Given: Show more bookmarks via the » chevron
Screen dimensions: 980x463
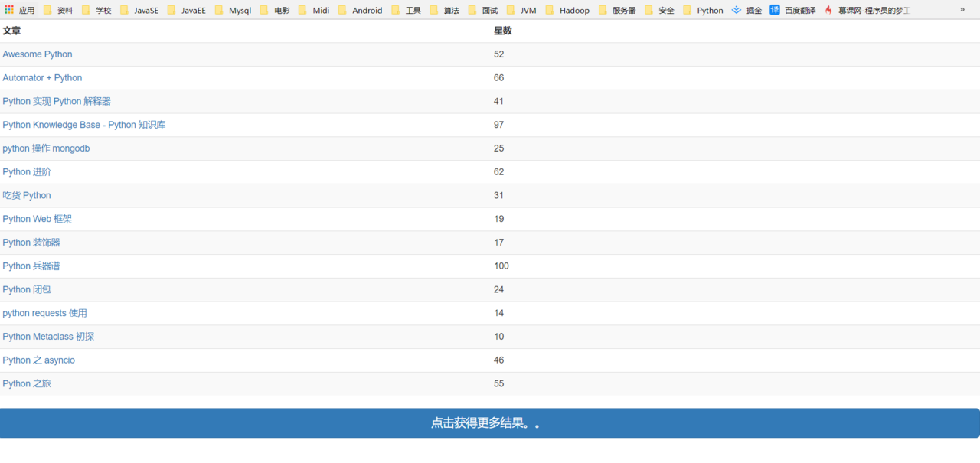Looking at the screenshot, I should (962, 10).
